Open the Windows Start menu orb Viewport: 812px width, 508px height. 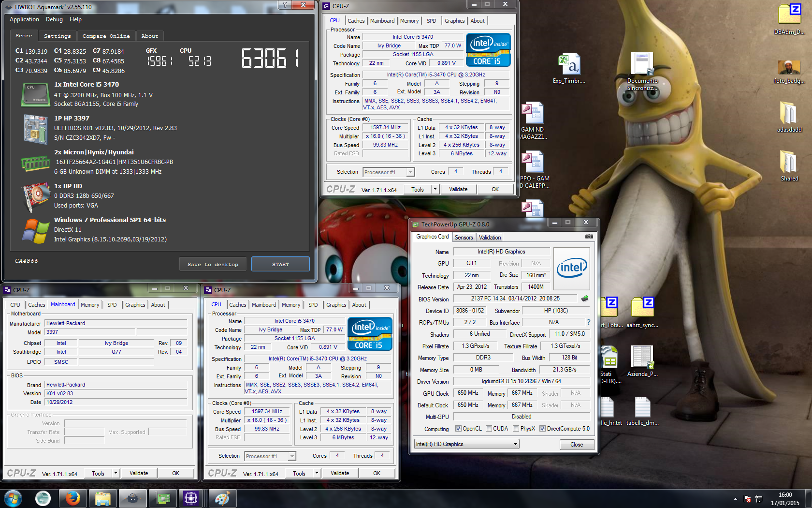[13, 498]
